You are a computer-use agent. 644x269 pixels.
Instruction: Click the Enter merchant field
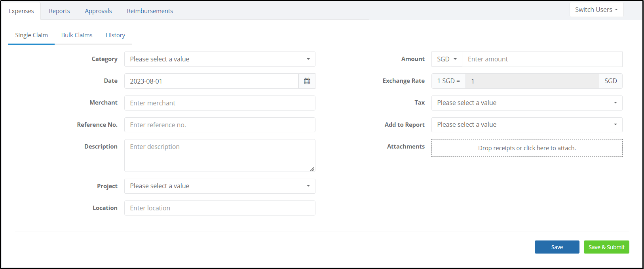coord(220,103)
